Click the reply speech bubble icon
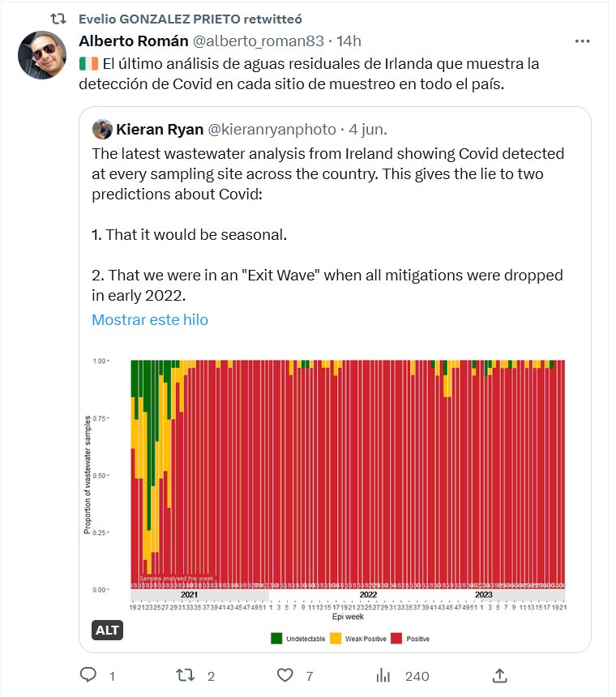The width and height of the screenshot is (616, 697). [89, 675]
